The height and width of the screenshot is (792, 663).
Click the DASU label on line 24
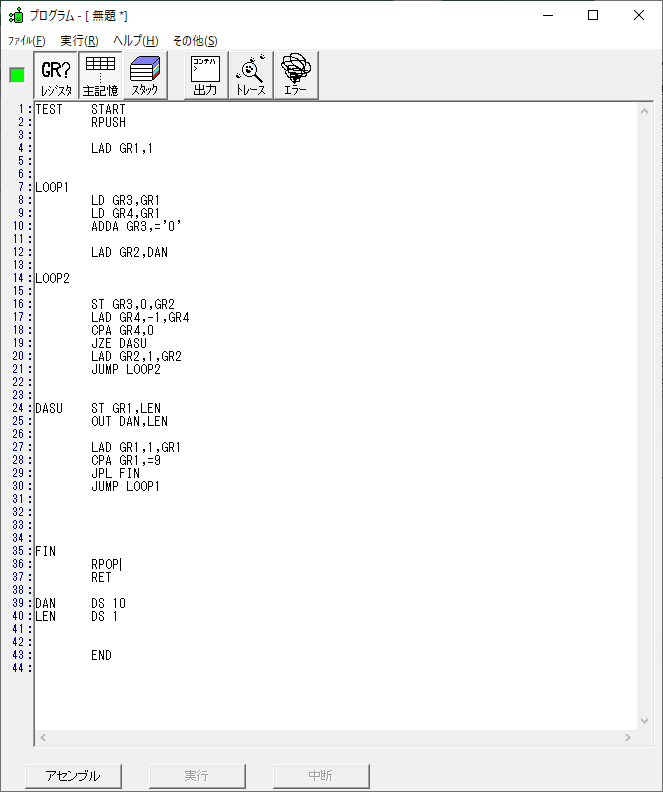(49, 409)
